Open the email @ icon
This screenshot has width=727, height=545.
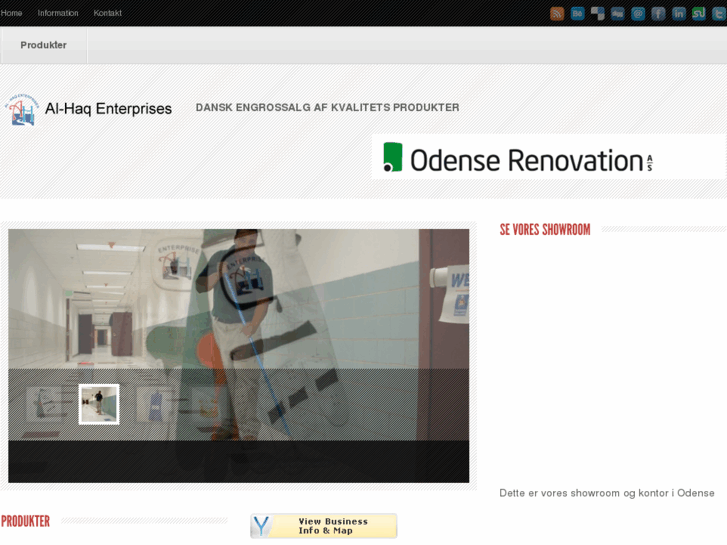[638, 13]
